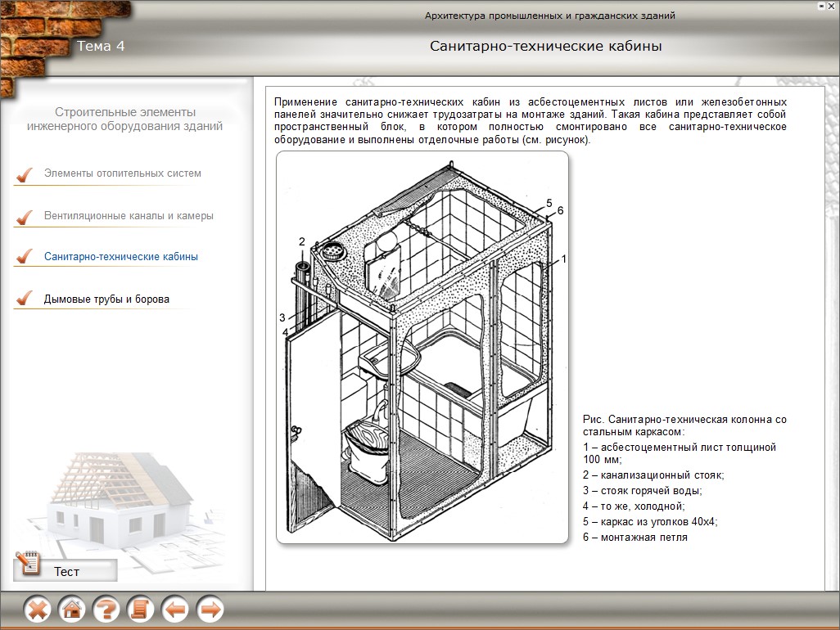Select Санитарно-технические кабины topic

click(x=120, y=257)
